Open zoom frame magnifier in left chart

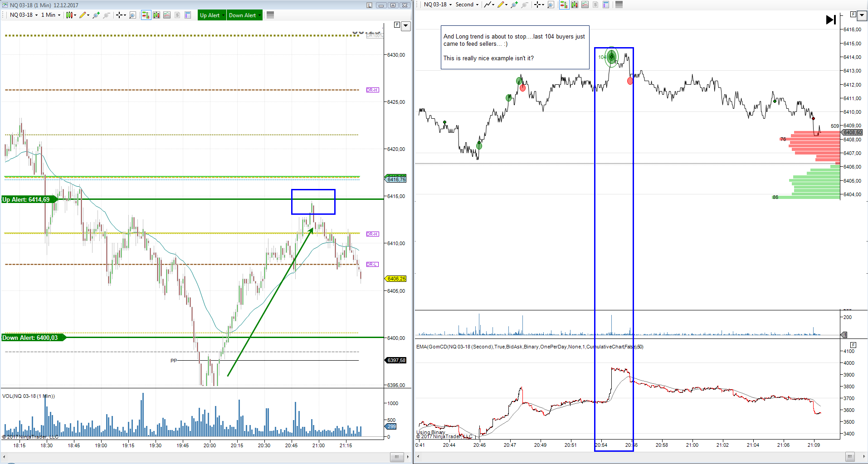tap(132, 15)
